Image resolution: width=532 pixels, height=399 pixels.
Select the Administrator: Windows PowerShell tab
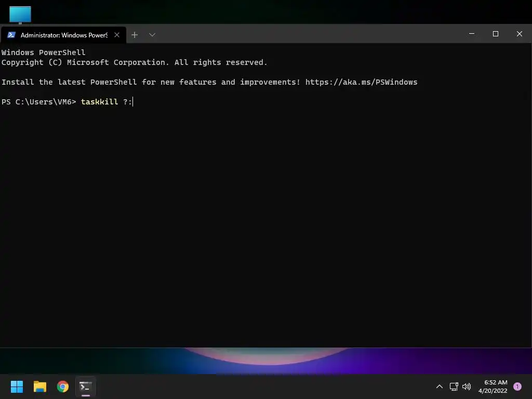[x=63, y=35]
